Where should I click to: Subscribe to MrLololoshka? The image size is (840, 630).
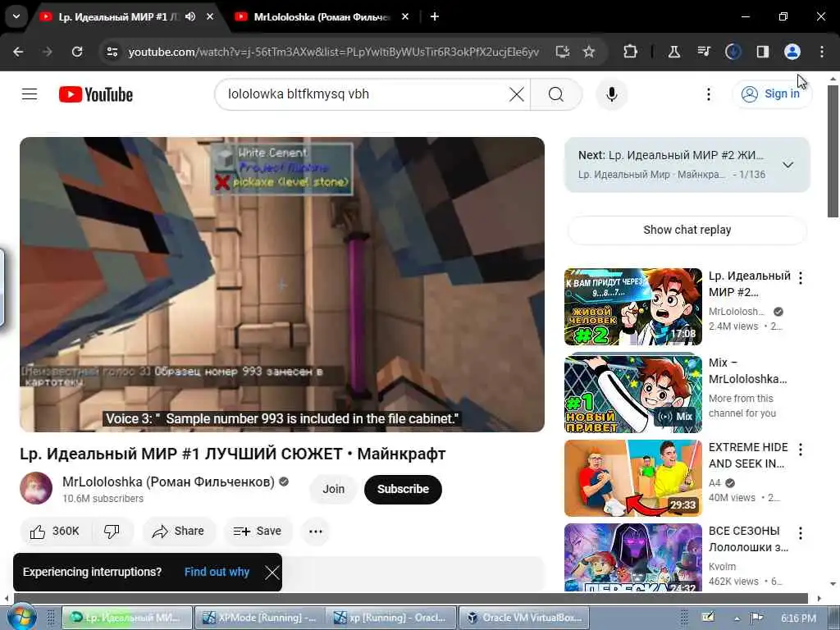(x=403, y=489)
